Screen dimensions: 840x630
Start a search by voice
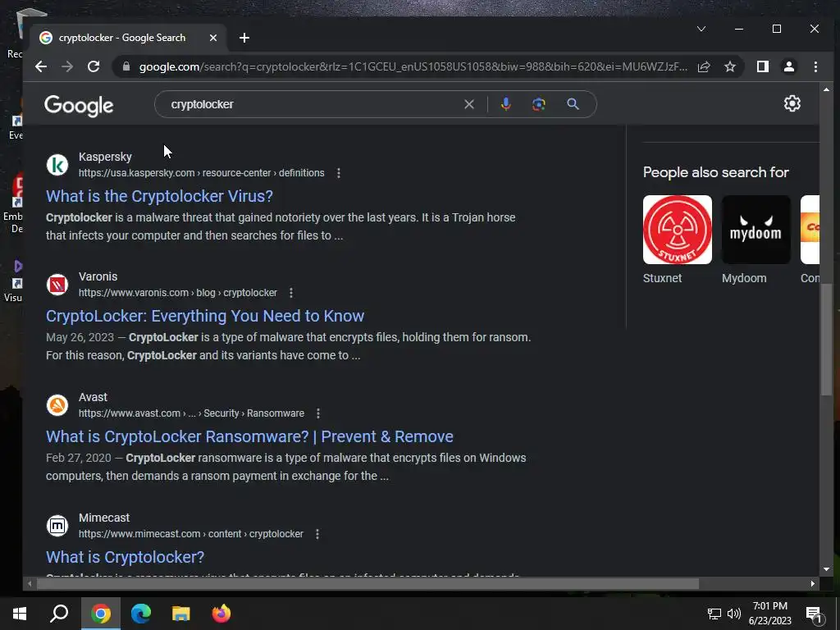[505, 104]
